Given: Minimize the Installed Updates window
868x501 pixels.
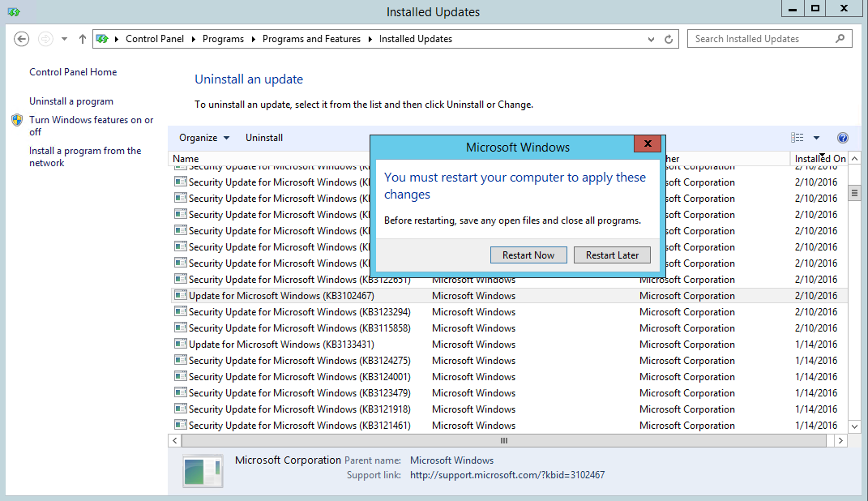Looking at the screenshot, I should 793,8.
